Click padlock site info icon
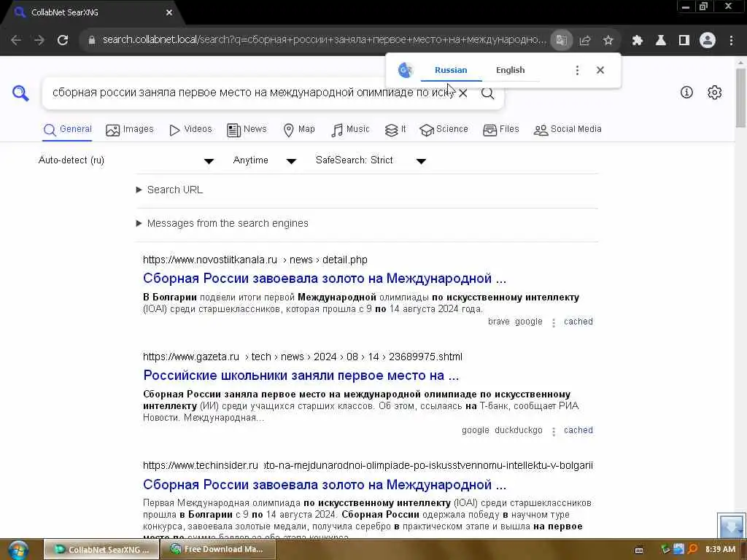 point(92,40)
